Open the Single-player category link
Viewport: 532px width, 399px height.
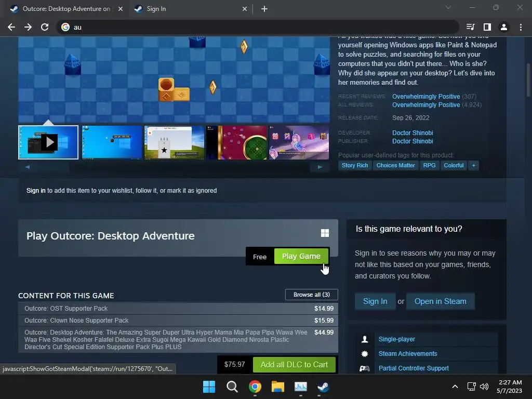[x=396, y=339]
